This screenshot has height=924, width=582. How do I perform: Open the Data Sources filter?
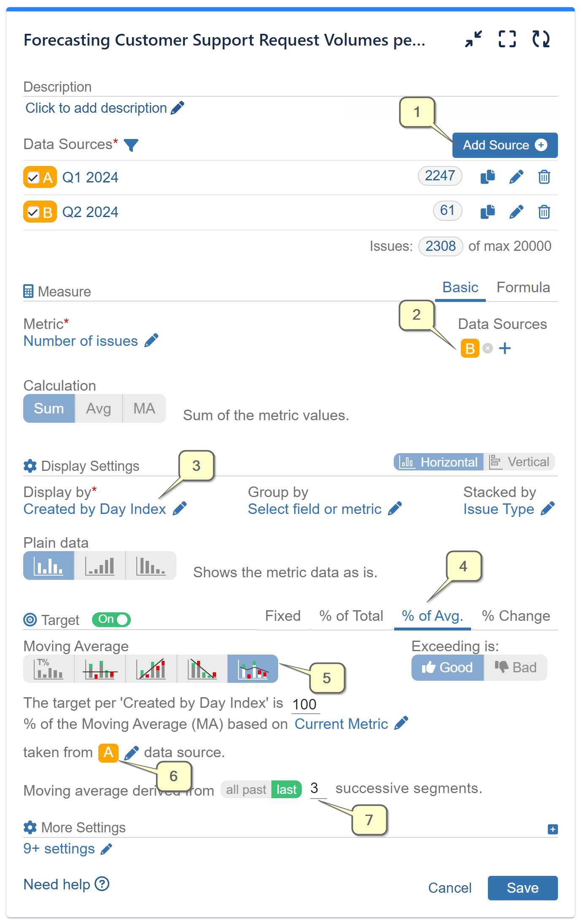131,144
